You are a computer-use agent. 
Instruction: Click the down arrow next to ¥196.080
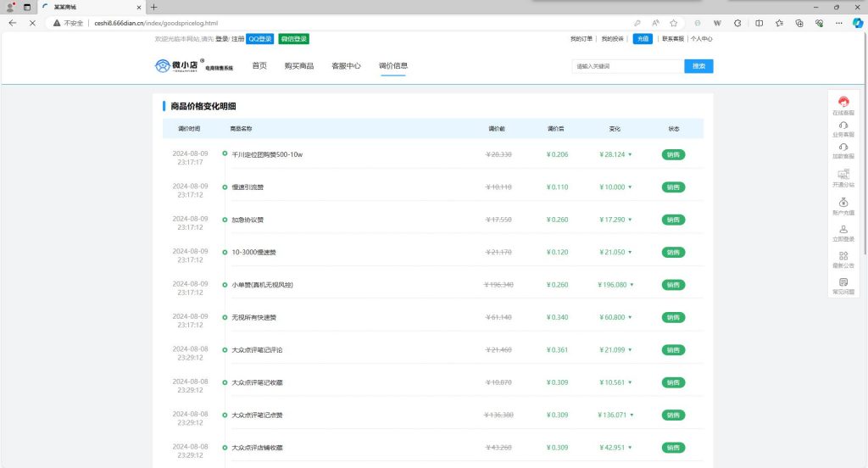coord(631,285)
